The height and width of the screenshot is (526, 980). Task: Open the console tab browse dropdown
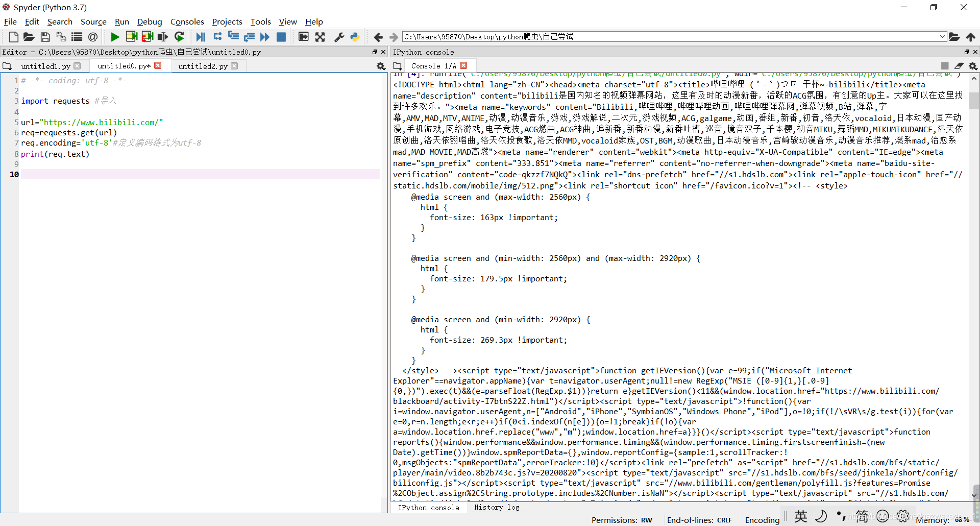pyautogui.click(x=398, y=66)
